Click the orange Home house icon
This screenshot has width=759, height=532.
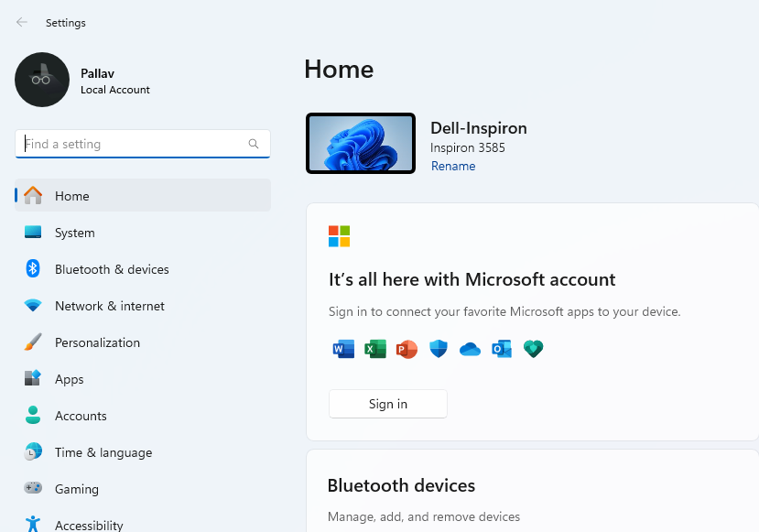coord(33,196)
